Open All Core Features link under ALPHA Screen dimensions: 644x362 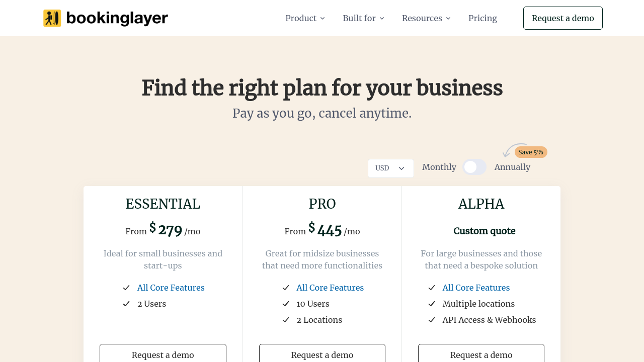(x=476, y=288)
